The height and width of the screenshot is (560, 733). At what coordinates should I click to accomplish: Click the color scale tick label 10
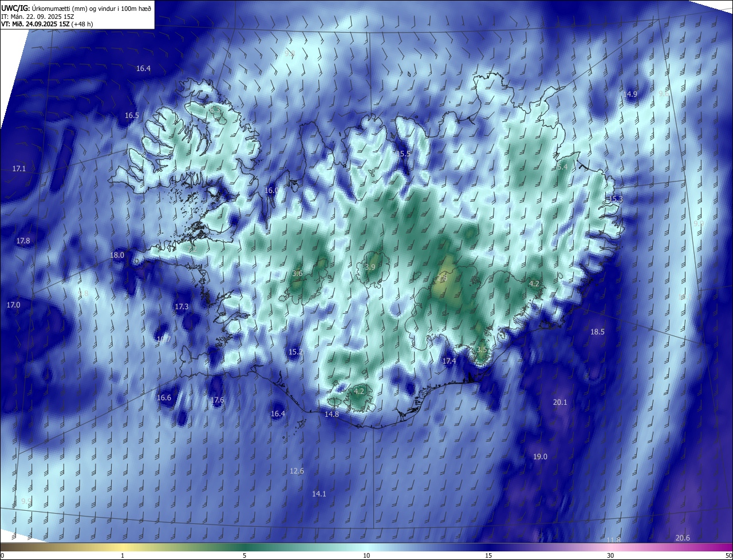tap(366, 555)
